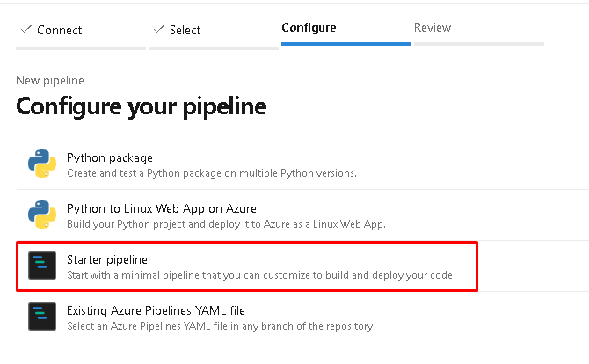Go back to the Connect step

click(x=59, y=30)
